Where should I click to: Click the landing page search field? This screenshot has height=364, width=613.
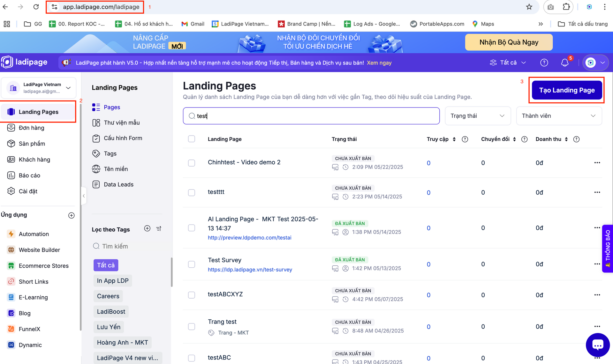pos(311,116)
